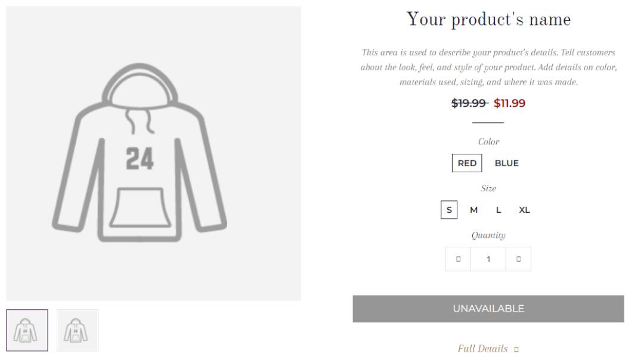Viewport: 644px width, 363px height.
Task: Click the "Your product's name" title
Action: coord(488,20)
